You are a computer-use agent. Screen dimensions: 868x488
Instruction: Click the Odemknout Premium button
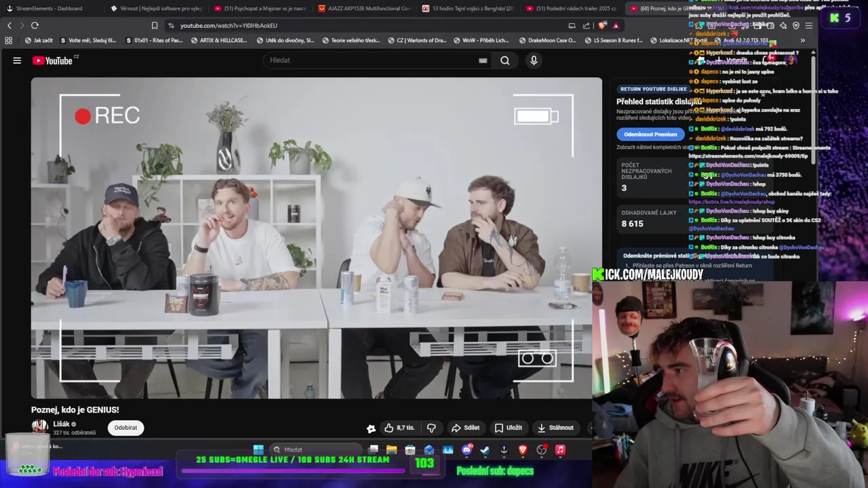(x=650, y=134)
